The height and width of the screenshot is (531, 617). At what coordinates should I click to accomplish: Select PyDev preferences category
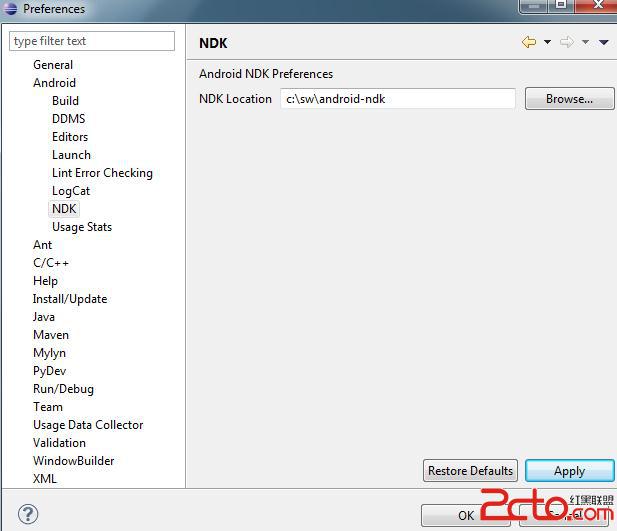(x=50, y=371)
